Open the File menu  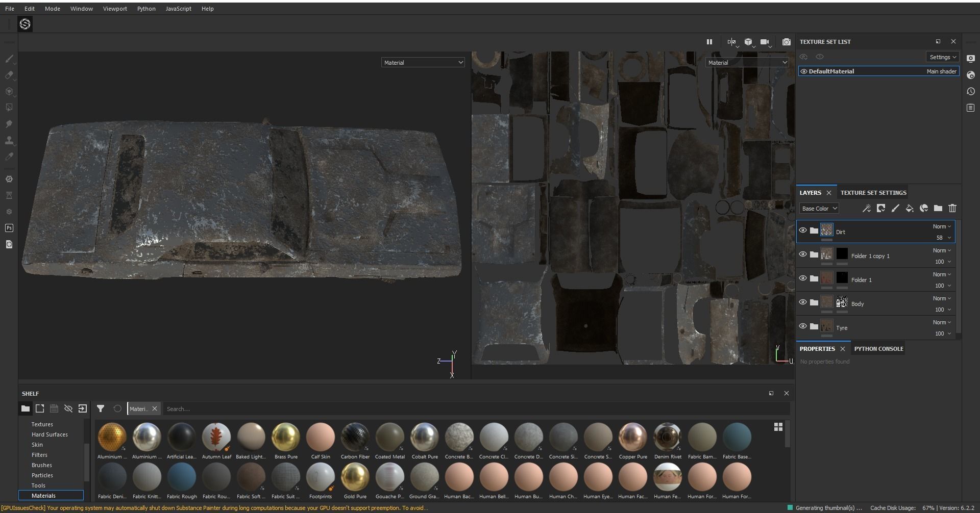click(x=10, y=9)
